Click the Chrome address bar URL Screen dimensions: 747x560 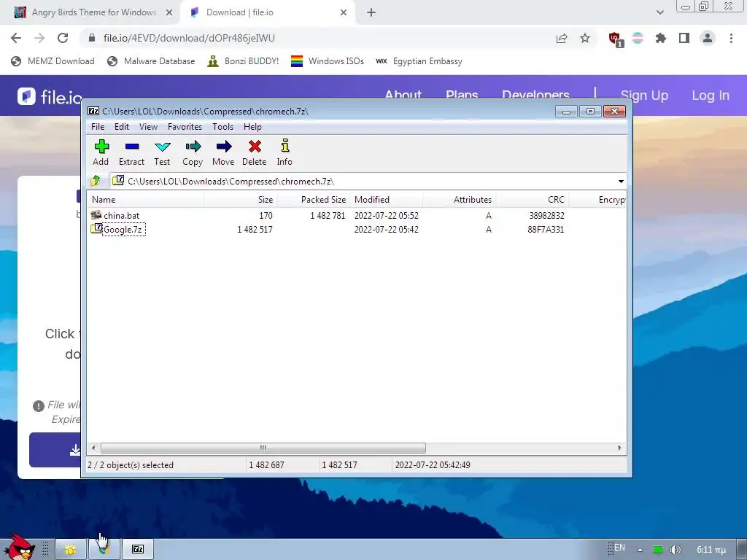pos(189,38)
